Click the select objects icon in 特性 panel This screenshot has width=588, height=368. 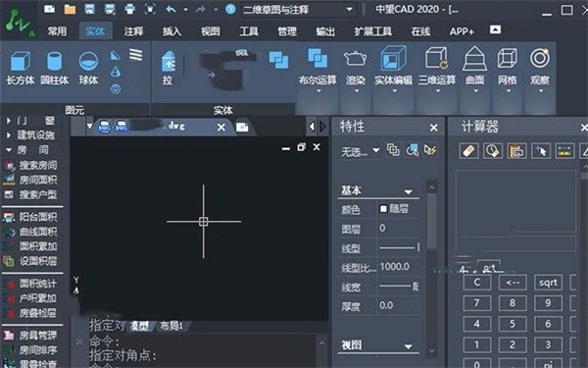413,150
